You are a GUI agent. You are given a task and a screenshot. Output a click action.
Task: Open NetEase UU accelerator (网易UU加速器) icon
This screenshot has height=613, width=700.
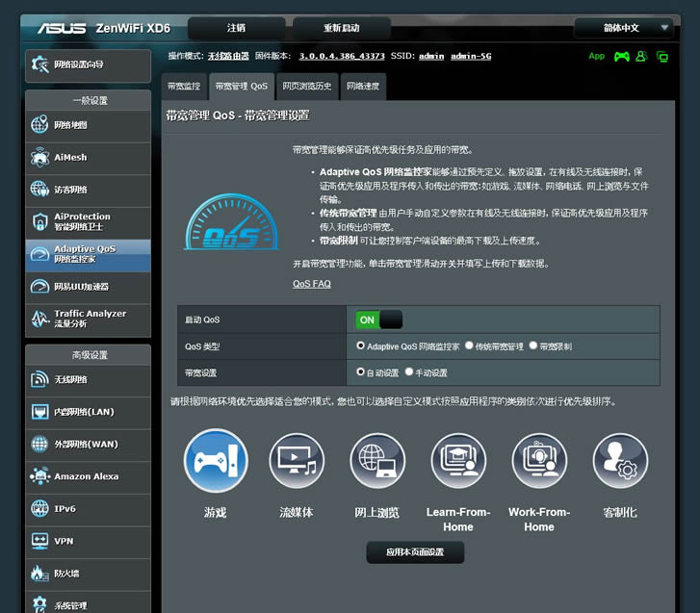point(39,287)
